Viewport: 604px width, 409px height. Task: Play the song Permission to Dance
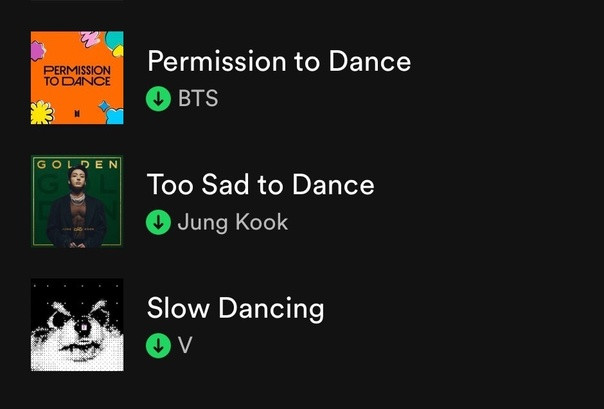279,62
